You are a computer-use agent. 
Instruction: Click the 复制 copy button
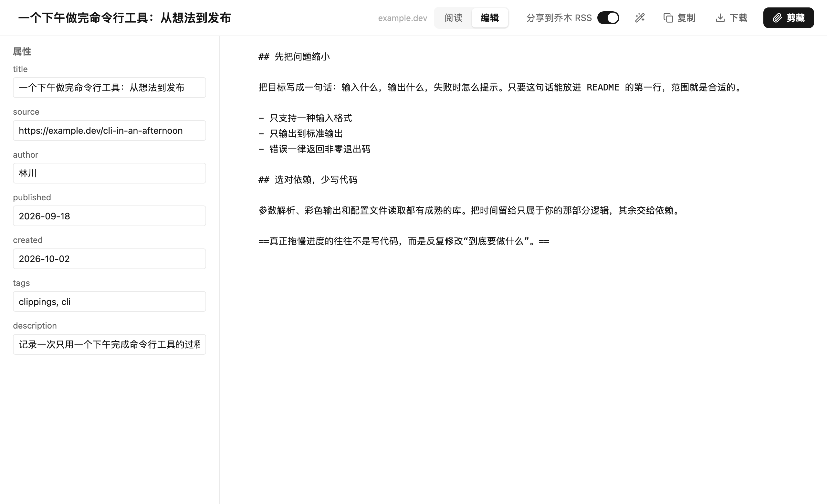(679, 18)
